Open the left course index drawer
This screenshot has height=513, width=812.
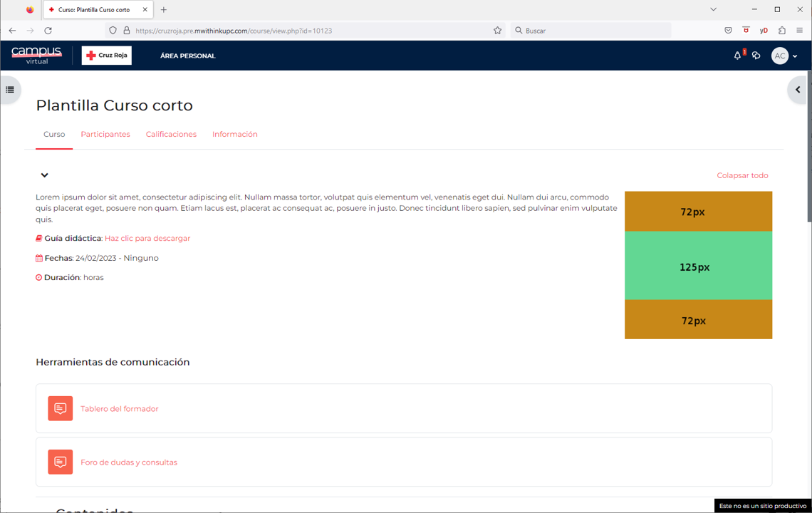[x=10, y=90]
